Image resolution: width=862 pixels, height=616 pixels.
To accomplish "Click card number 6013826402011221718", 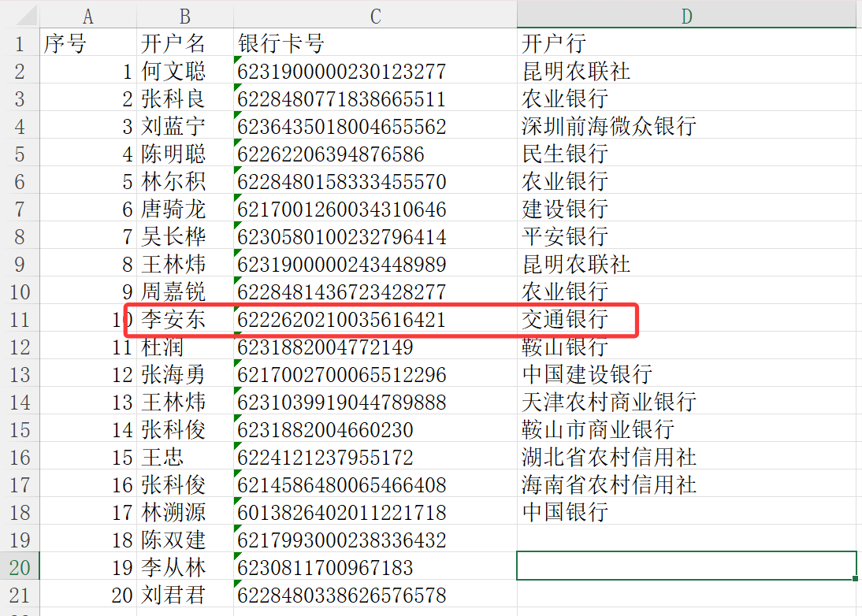I will click(x=375, y=512).
